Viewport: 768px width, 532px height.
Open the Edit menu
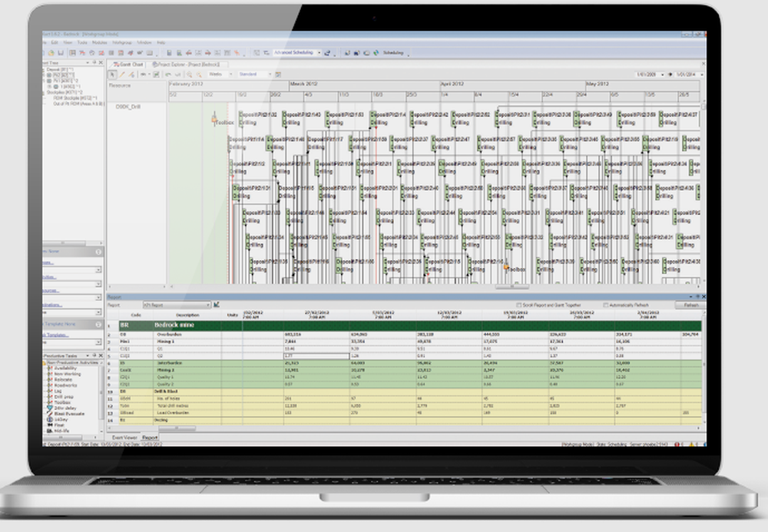tap(55, 42)
